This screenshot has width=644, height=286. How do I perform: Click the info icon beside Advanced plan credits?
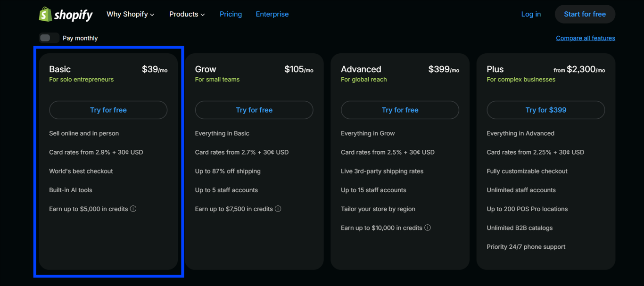coord(427,228)
